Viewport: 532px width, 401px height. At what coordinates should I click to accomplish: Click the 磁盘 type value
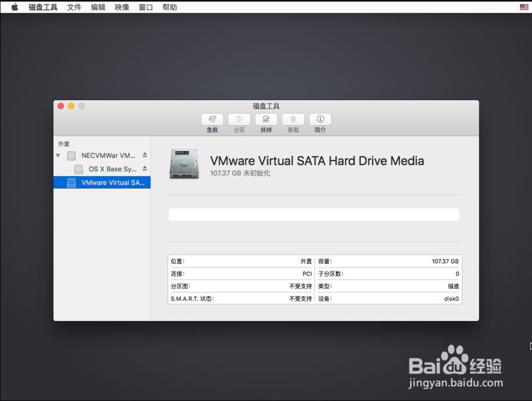click(x=453, y=286)
